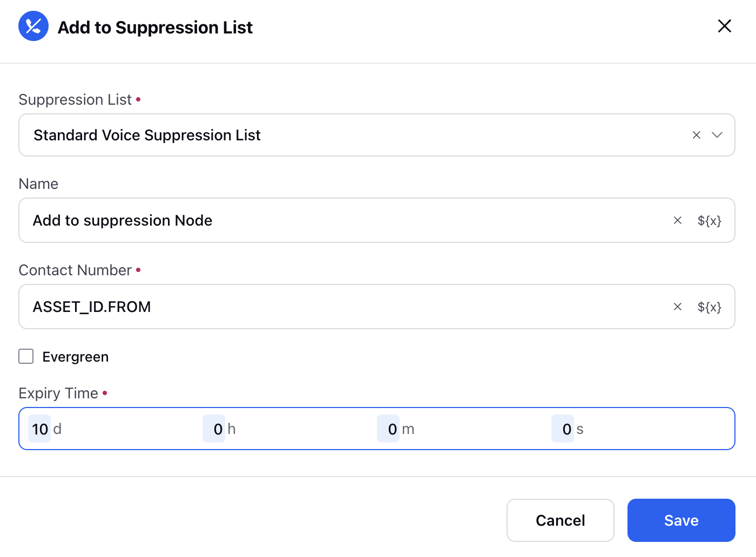This screenshot has width=756, height=557.
Task: Close the Add to Suppression List dialog
Action: coord(724,26)
